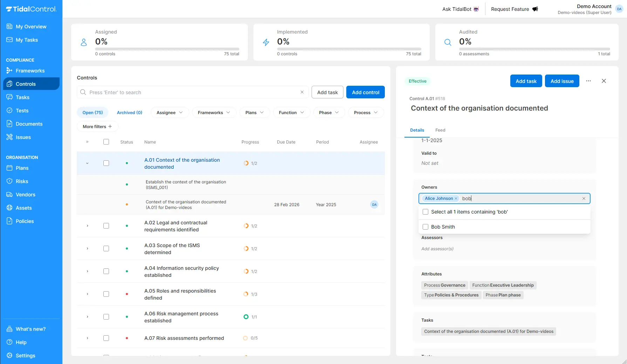Focus the controls search input field
The image size is (627, 364).
[x=193, y=92]
